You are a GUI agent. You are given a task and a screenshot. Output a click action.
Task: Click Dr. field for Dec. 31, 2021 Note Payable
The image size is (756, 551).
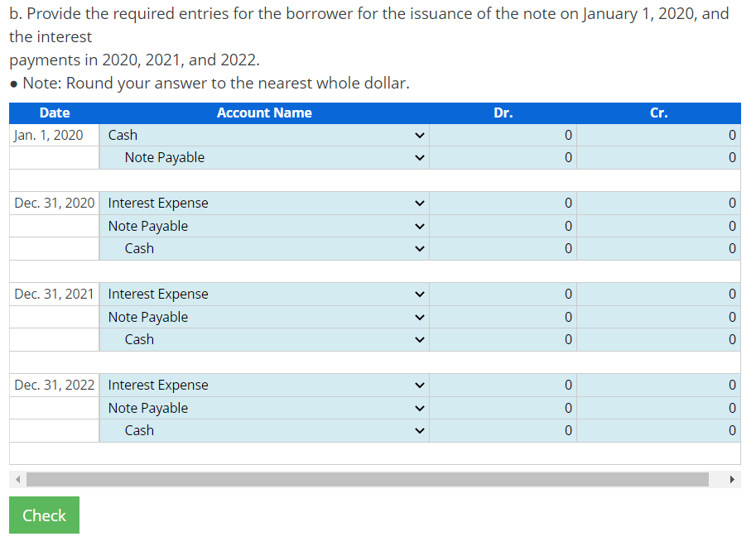pyautogui.click(x=503, y=317)
